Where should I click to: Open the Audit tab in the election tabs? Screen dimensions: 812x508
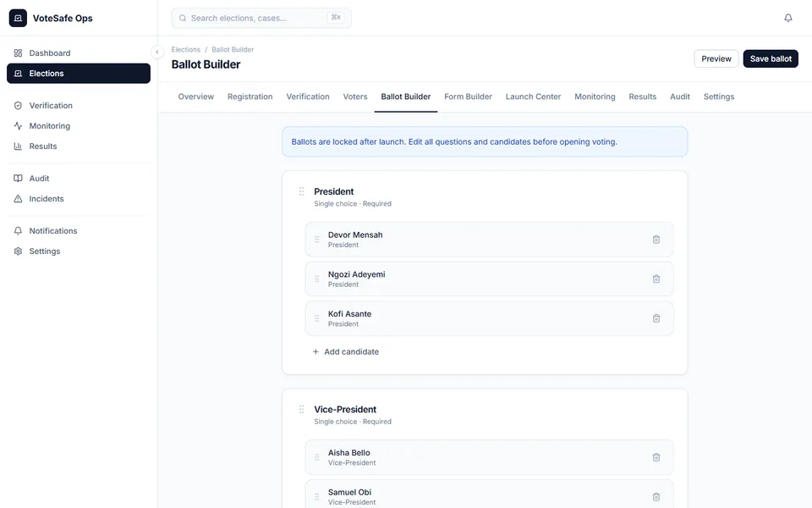click(x=679, y=97)
